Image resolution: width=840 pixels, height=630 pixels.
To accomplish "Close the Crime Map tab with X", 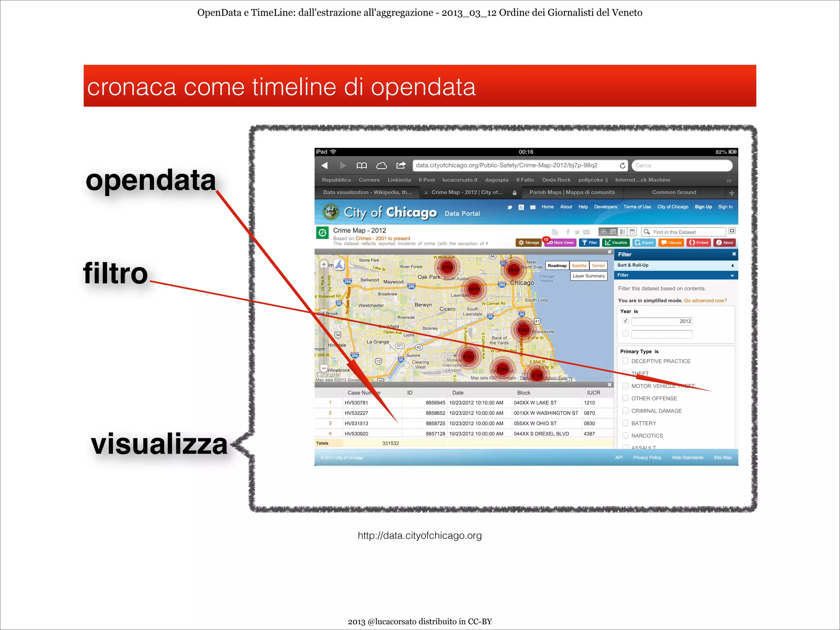I will click(x=426, y=192).
